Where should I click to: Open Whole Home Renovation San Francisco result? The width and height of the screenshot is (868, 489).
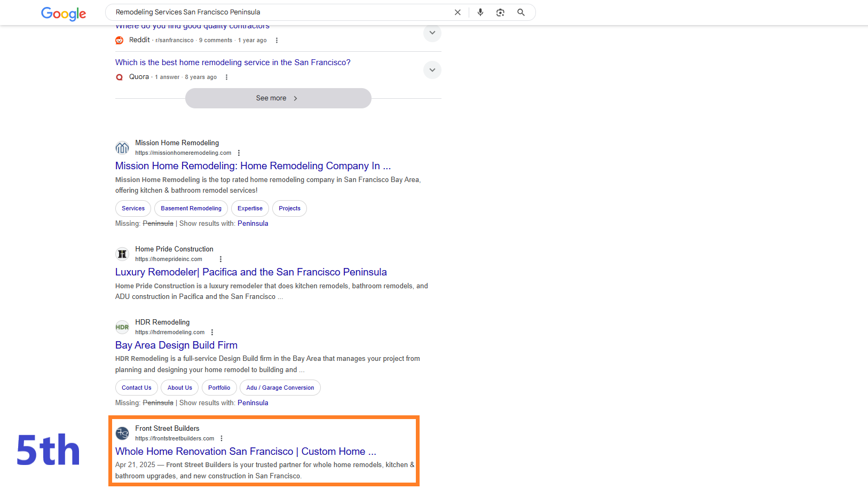click(x=246, y=452)
